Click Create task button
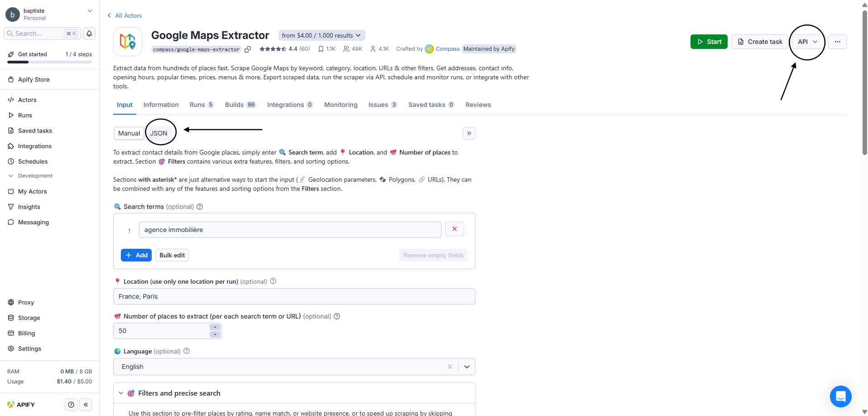 759,42
